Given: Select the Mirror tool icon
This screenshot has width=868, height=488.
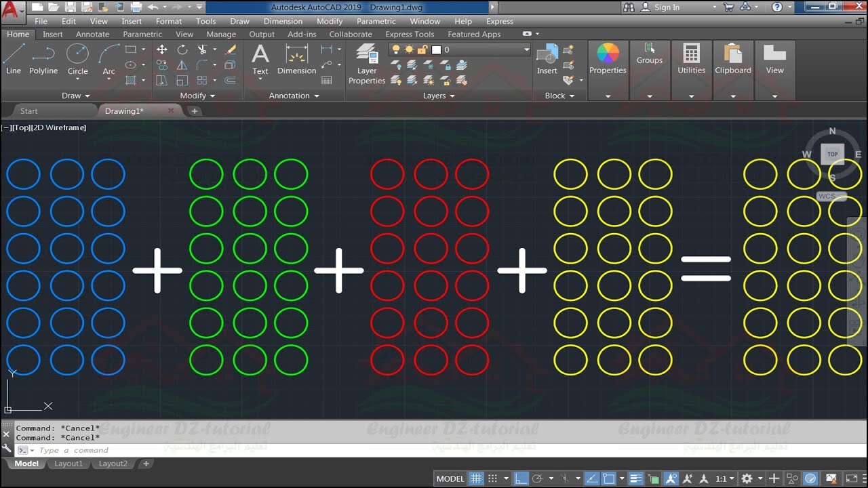Looking at the screenshot, I should [182, 65].
